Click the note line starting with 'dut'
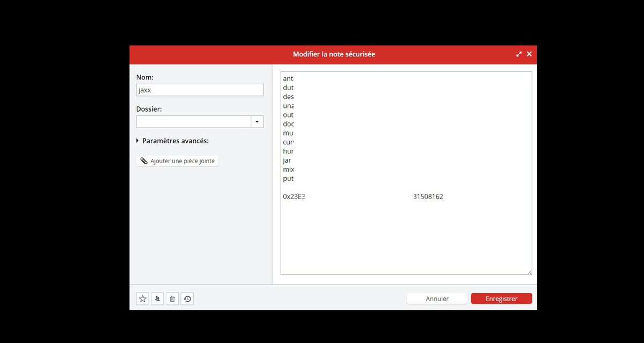 click(x=288, y=87)
